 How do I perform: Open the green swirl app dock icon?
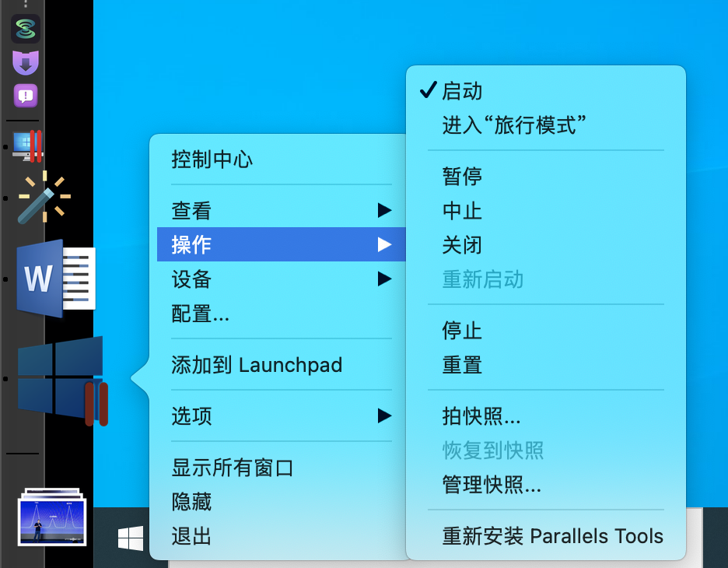click(x=26, y=29)
